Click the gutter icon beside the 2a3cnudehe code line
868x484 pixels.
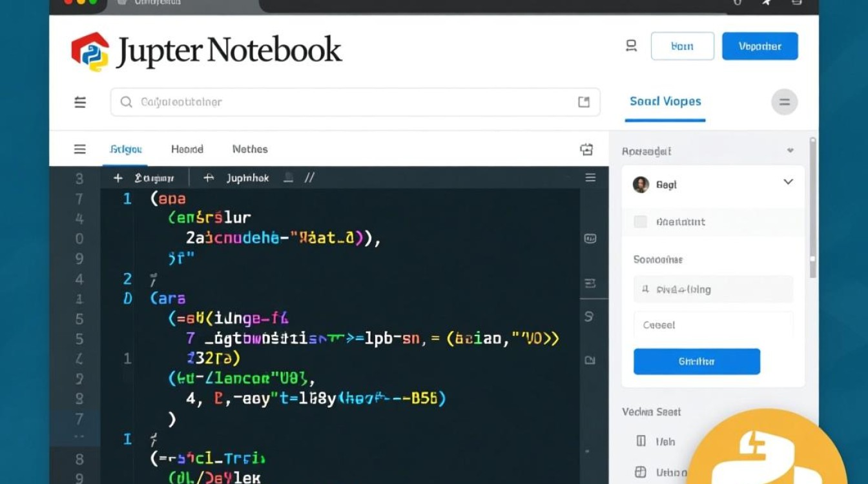coord(590,239)
